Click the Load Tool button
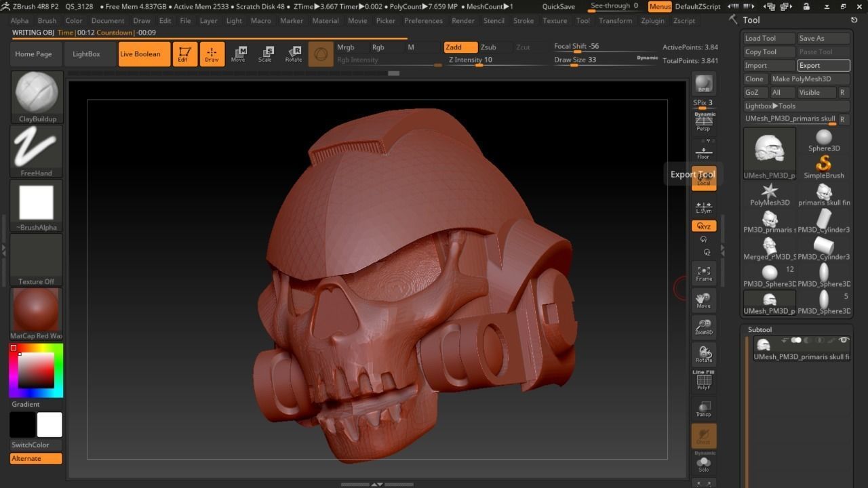 (x=769, y=38)
